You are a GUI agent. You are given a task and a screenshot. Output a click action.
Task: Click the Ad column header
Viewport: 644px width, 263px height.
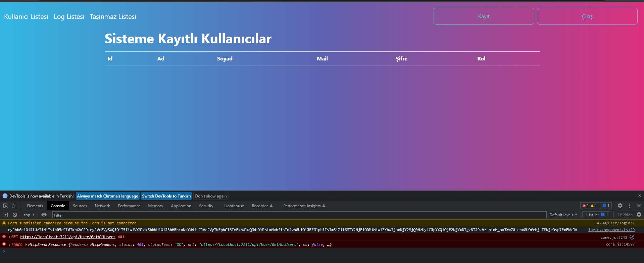click(x=161, y=58)
